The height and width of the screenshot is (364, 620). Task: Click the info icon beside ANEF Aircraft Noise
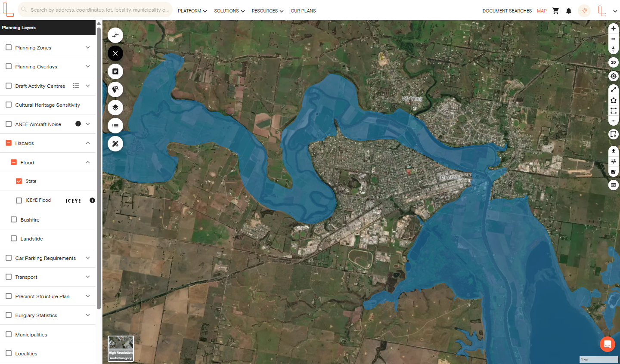(x=78, y=124)
